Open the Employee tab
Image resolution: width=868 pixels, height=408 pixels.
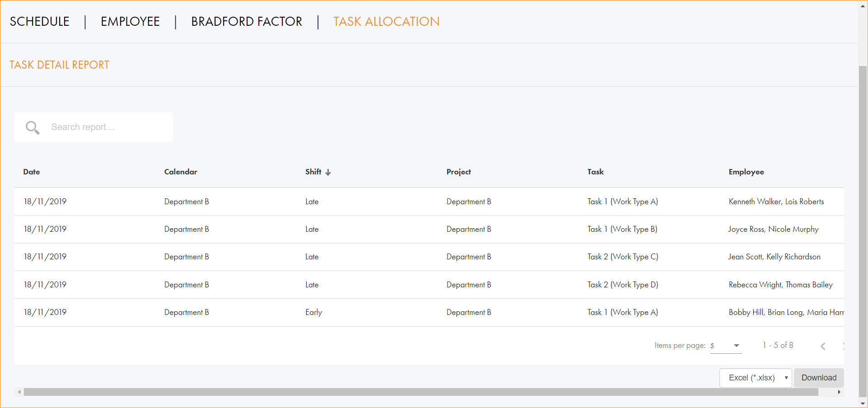tap(130, 22)
